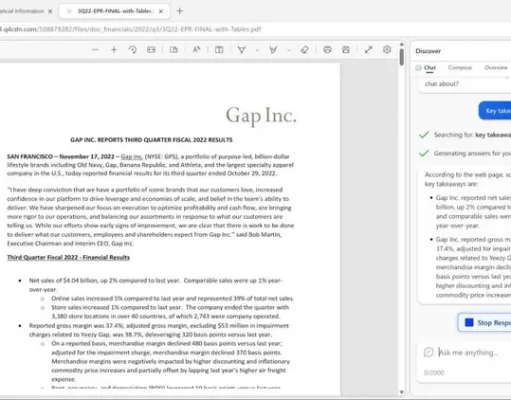The image size is (511, 400).
Task: Open the Gap Inc. hyperlink in document
Action: point(132,156)
